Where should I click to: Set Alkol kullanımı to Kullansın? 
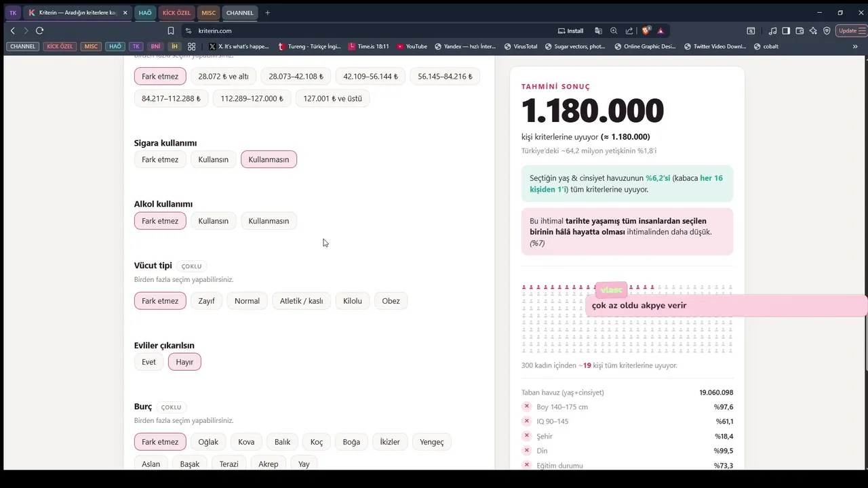(x=213, y=221)
